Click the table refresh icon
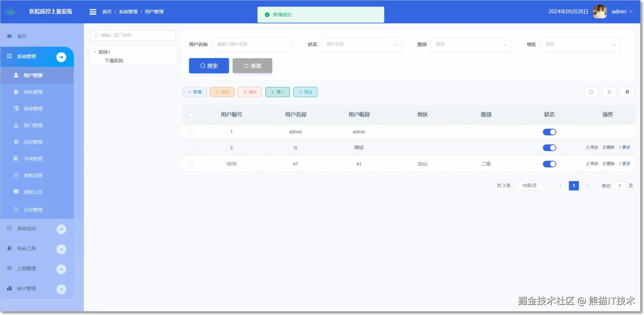644x315 pixels. click(609, 92)
